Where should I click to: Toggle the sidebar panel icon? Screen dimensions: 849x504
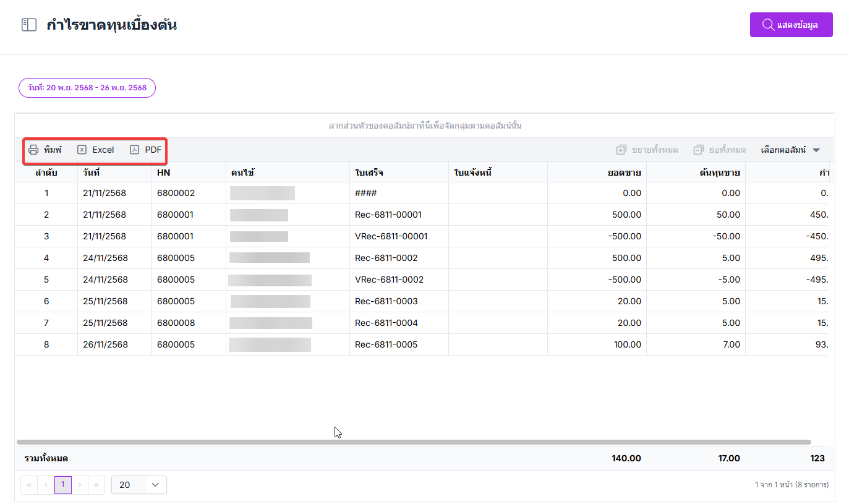[29, 25]
